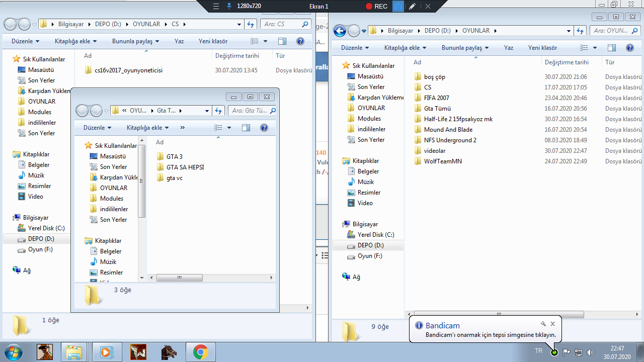Open help in the OYUNLAR window
The height and width of the screenshot is (362, 644).
[x=629, y=48]
